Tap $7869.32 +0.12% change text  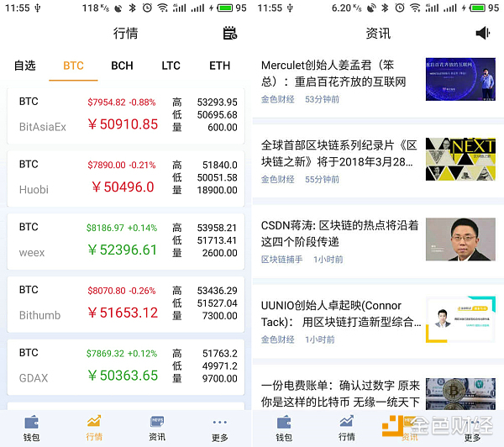(122, 354)
